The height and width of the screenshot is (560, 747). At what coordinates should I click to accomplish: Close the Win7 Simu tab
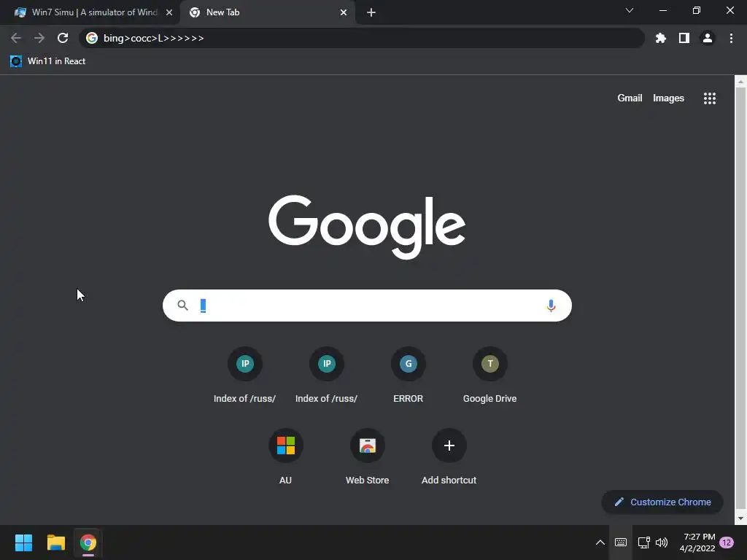169,12
